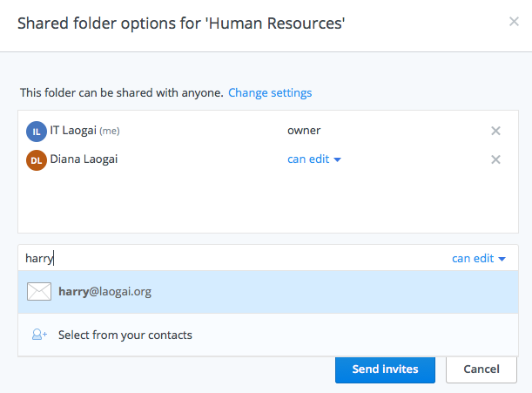The image size is (532, 393).
Task: Choose the harry@laogai.org suggestion
Action: tap(104, 292)
